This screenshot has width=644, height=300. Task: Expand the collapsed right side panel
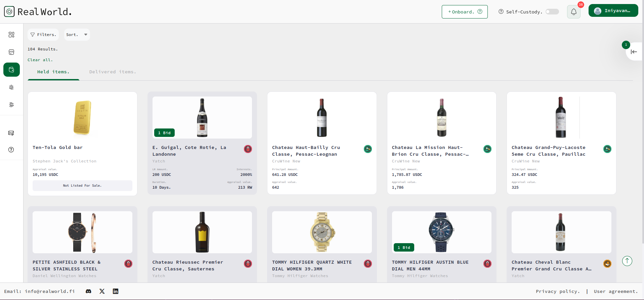634,52
